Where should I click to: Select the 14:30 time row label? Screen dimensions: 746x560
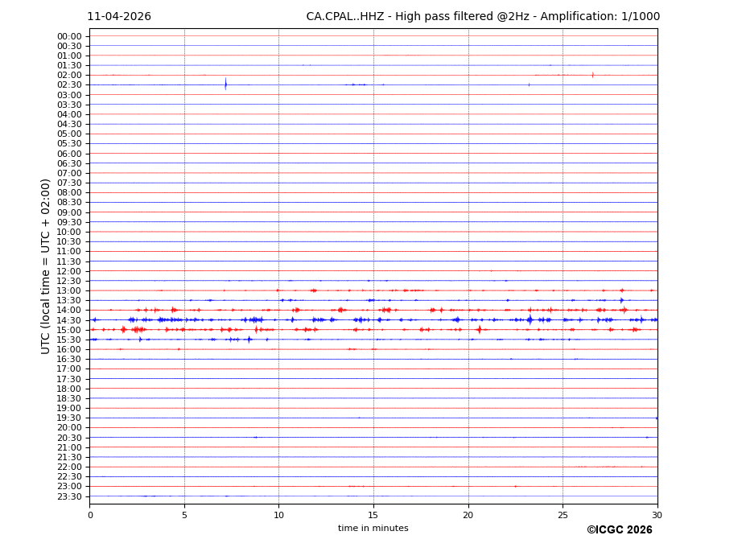point(69,320)
